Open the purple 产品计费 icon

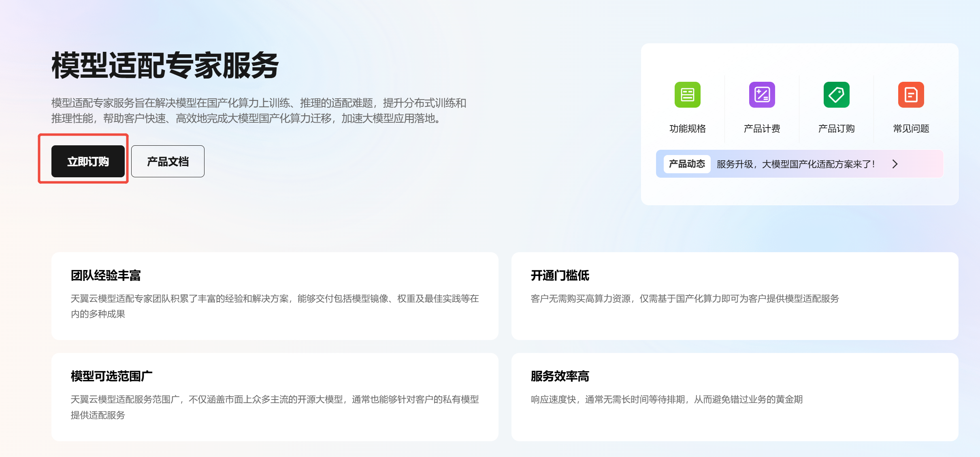pos(762,95)
